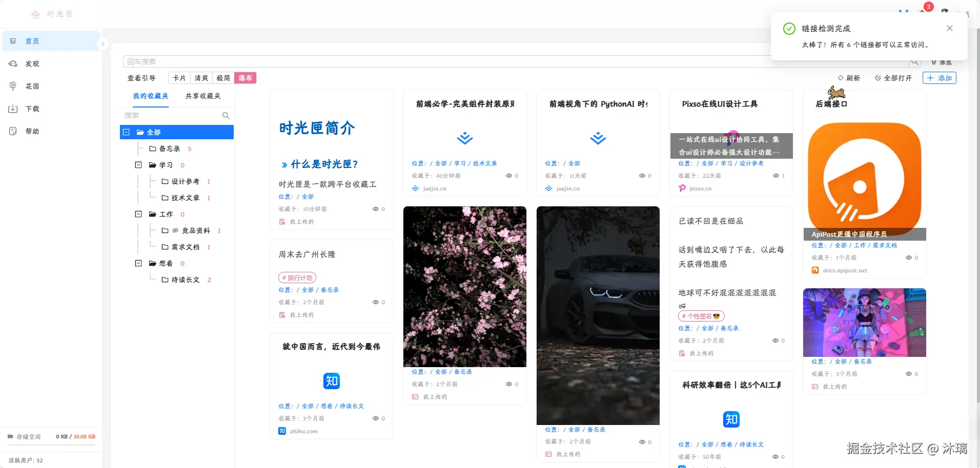The width and height of the screenshot is (980, 468).
Task: Collapse the 学习 folder node
Action: pos(138,165)
